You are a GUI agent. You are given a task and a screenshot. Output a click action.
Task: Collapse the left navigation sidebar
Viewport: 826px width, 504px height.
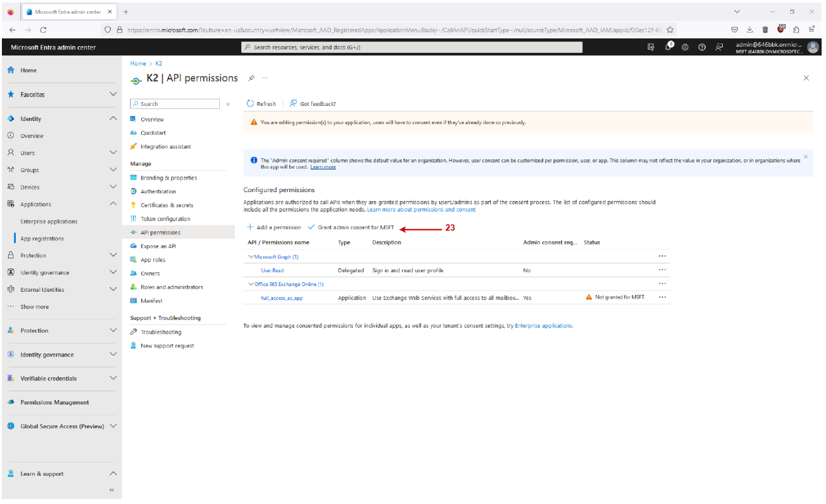click(x=112, y=490)
